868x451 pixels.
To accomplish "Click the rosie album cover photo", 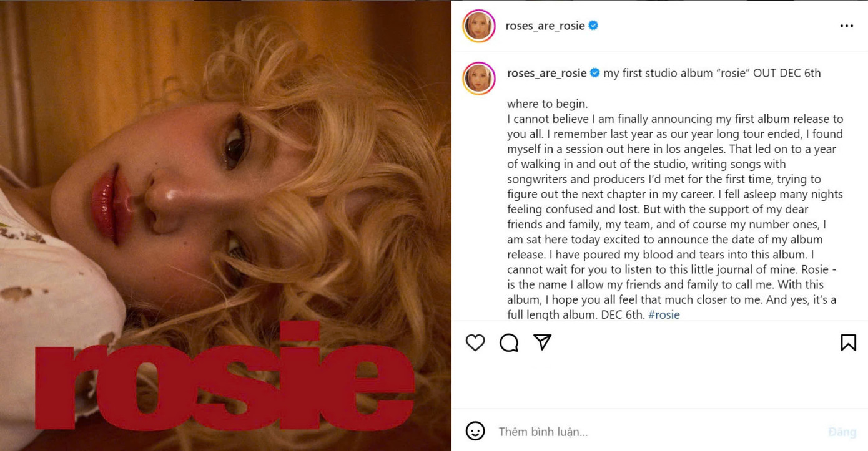I will coord(225,225).
